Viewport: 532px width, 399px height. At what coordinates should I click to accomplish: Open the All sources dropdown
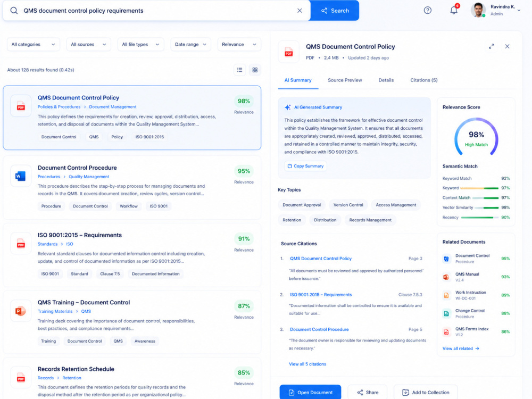[x=88, y=45]
